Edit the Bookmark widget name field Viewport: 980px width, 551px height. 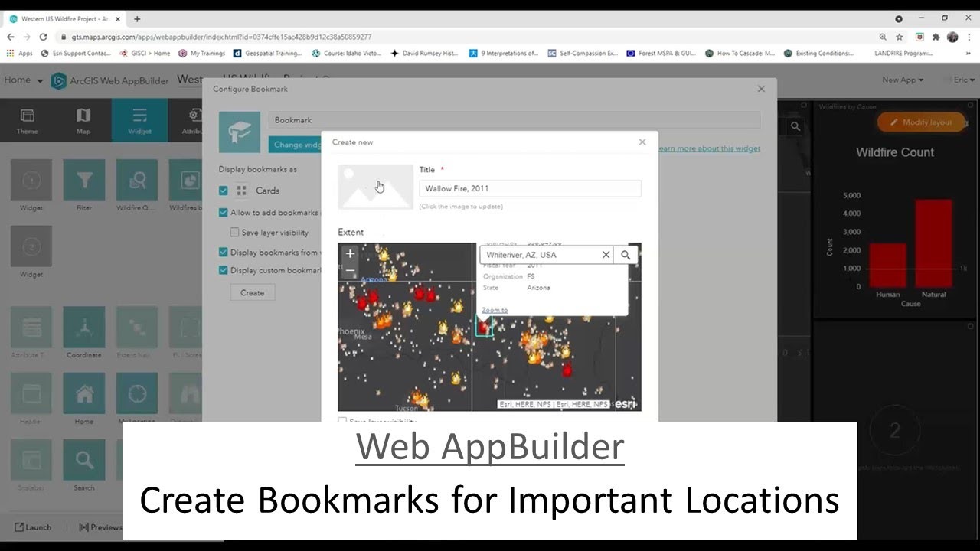[514, 120]
